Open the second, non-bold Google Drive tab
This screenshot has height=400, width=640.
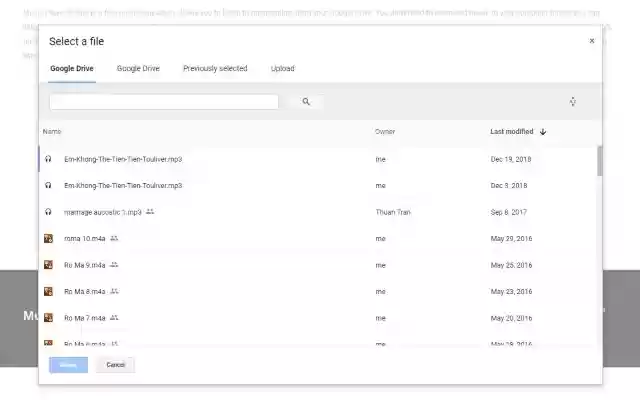pos(138,69)
